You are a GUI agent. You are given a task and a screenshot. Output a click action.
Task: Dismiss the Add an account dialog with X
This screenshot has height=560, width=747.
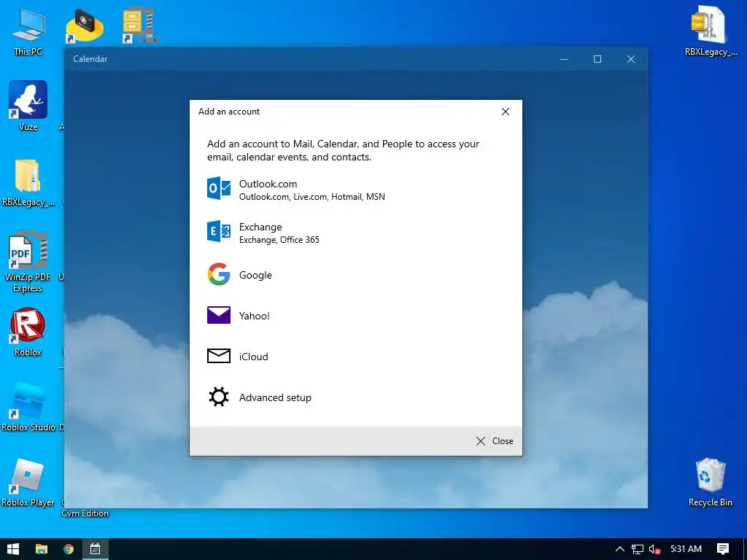tap(506, 112)
